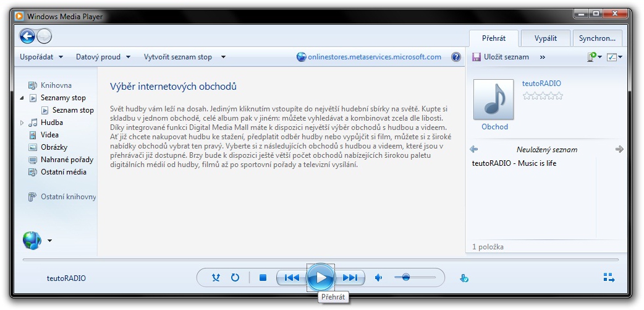The height and width of the screenshot is (310, 644).
Task: Click the Výběr internetových obchodů heading
Action: coord(173,87)
